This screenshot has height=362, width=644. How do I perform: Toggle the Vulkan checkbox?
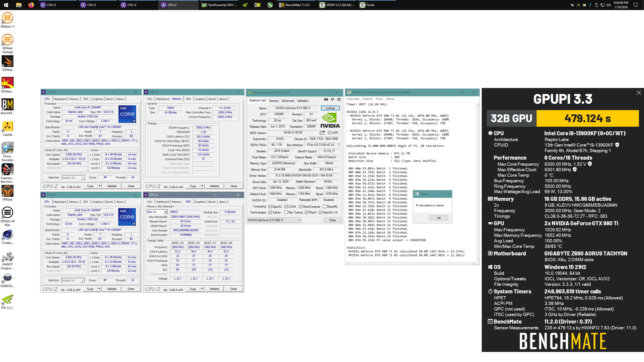coord(270,212)
